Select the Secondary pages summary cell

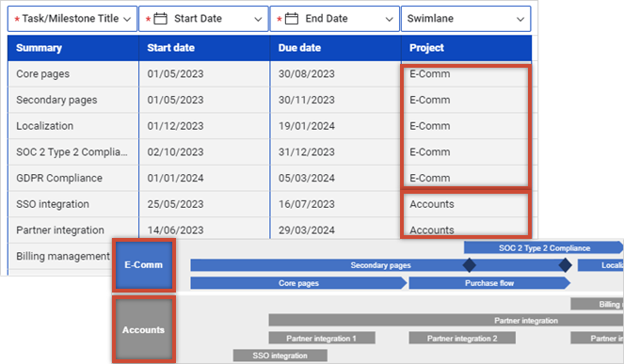(73, 100)
